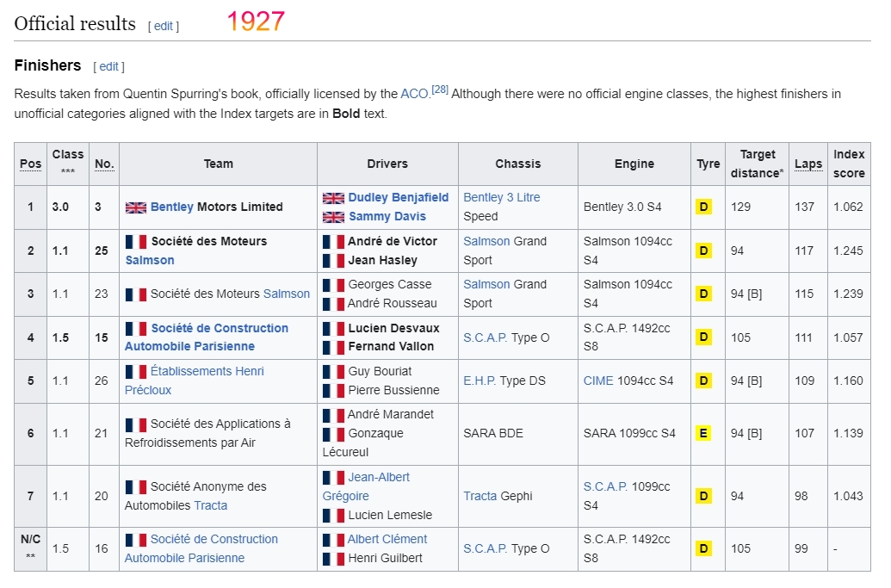Click French flag beside André de Victor

click(x=333, y=241)
